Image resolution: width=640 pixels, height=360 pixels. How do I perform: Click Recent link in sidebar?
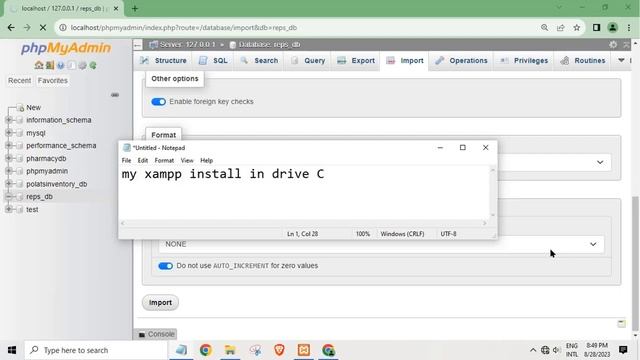coord(20,81)
